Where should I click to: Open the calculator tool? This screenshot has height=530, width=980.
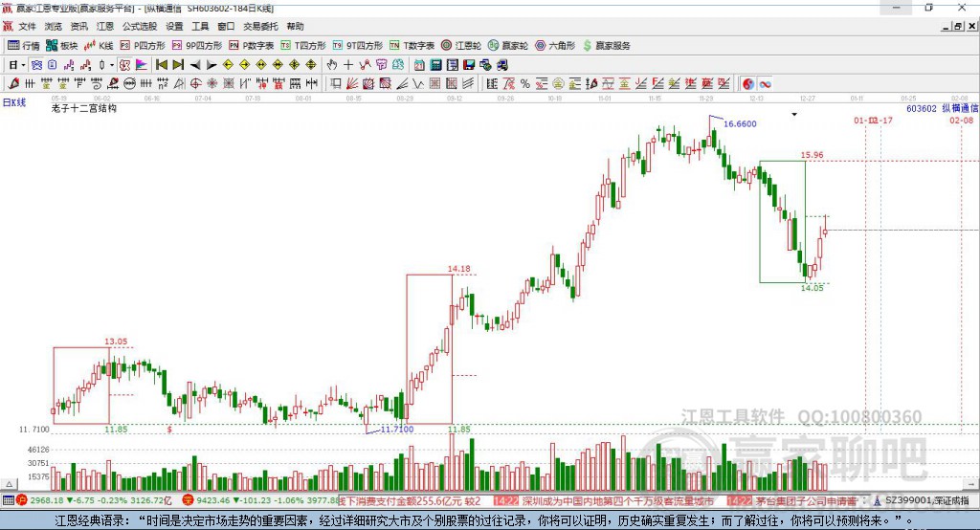pos(435,65)
